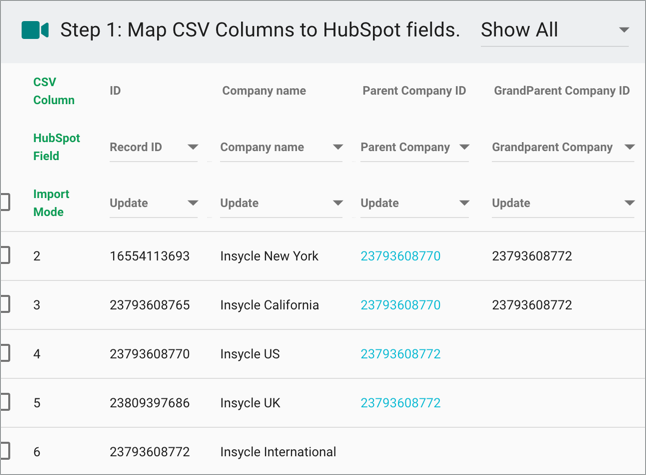Click the Step 1 Map CSV Columns heading

click(x=260, y=30)
